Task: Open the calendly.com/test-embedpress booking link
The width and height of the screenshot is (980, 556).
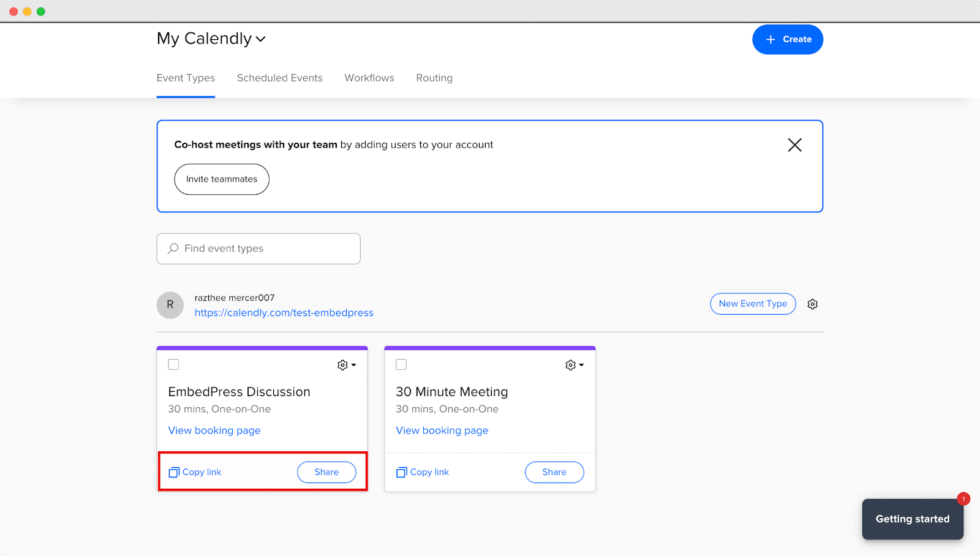Action: pyautogui.click(x=284, y=312)
